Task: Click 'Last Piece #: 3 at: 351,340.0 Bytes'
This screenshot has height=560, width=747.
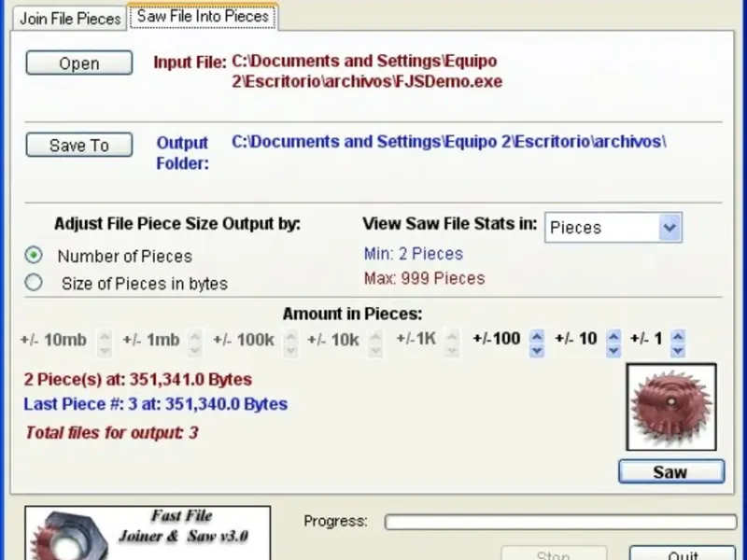Action: click(156, 404)
